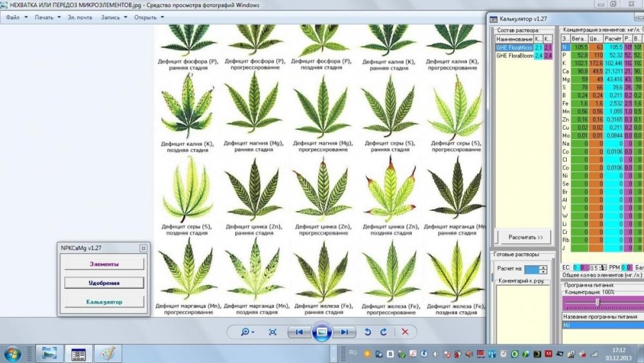Screen dimensions: 644x363
Task: Skip to the next photo
Action: pos(344,332)
